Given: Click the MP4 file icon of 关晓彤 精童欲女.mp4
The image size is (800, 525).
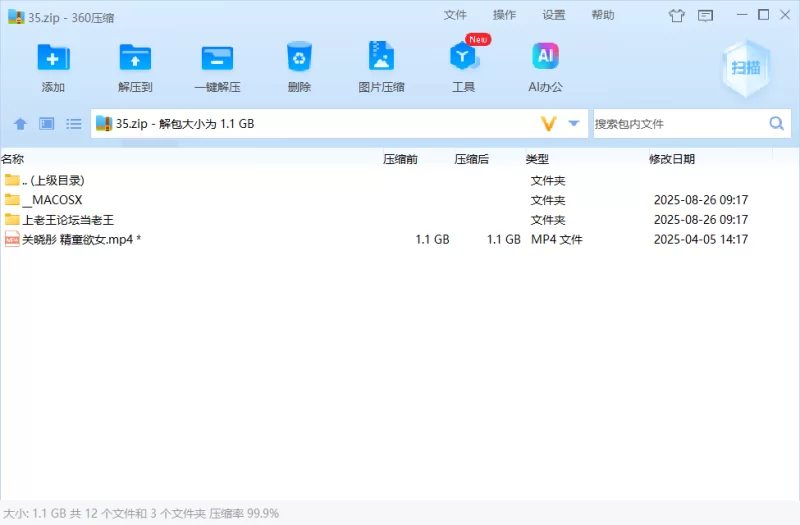Looking at the screenshot, I should point(12,239).
